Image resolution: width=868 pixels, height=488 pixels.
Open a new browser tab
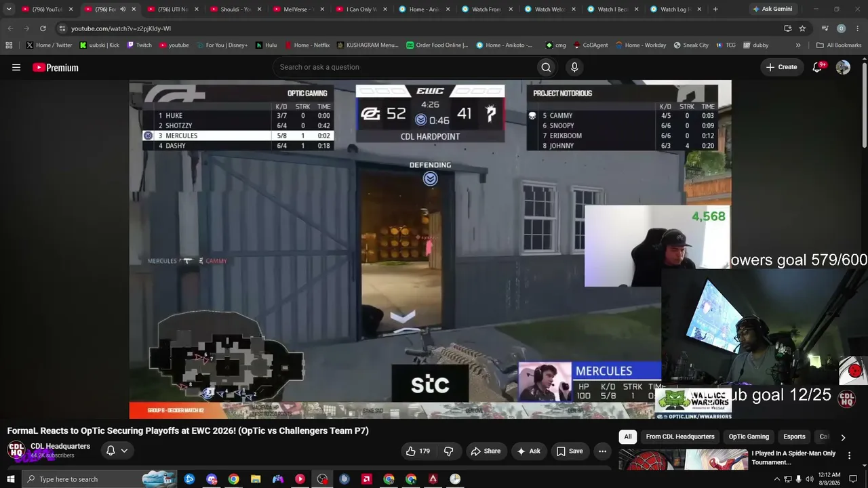coord(715,9)
